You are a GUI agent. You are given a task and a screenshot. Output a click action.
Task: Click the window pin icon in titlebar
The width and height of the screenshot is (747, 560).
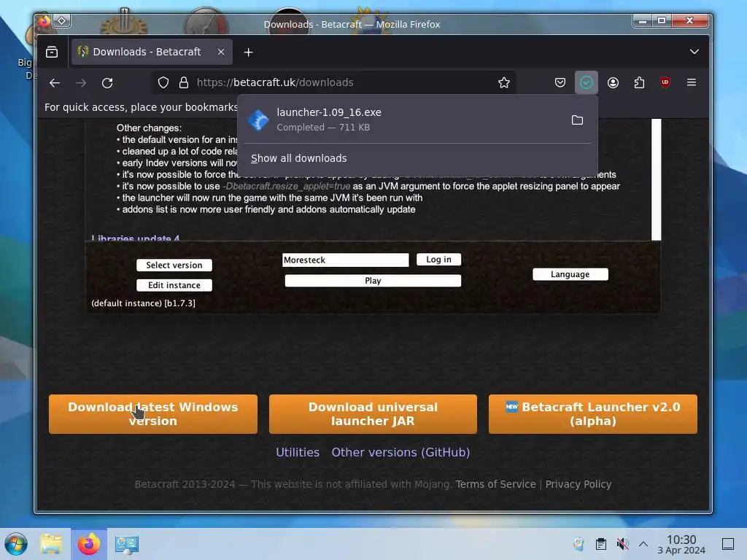(62, 20)
